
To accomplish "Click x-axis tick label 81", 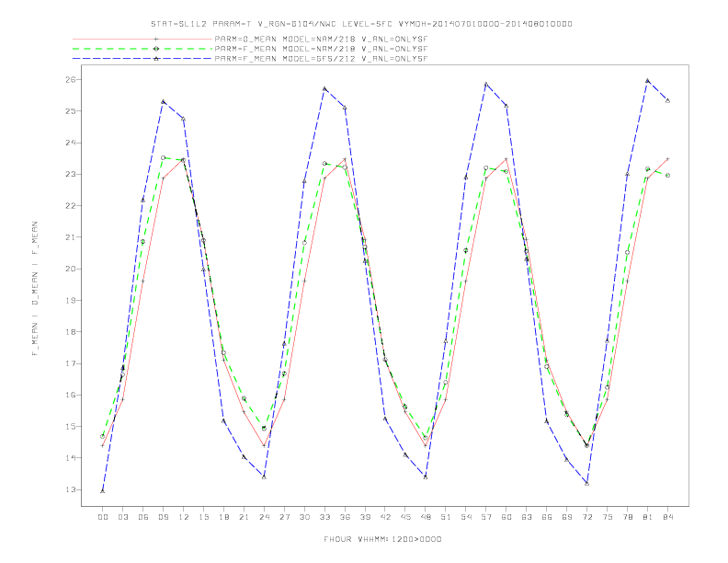I will point(648,517).
